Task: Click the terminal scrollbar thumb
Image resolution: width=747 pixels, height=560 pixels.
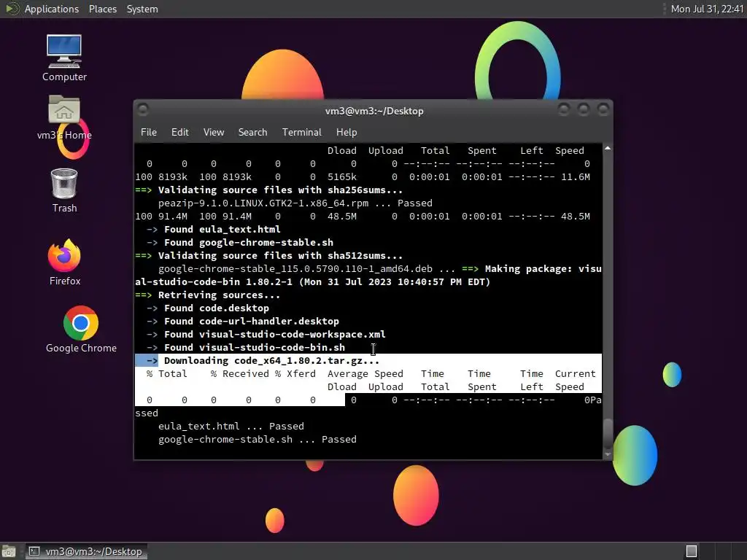Action: tap(608, 433)
